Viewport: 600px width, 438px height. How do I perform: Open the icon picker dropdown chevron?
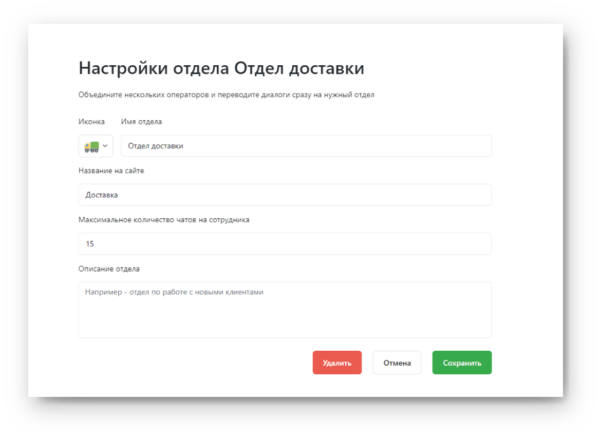pos(105,146)
